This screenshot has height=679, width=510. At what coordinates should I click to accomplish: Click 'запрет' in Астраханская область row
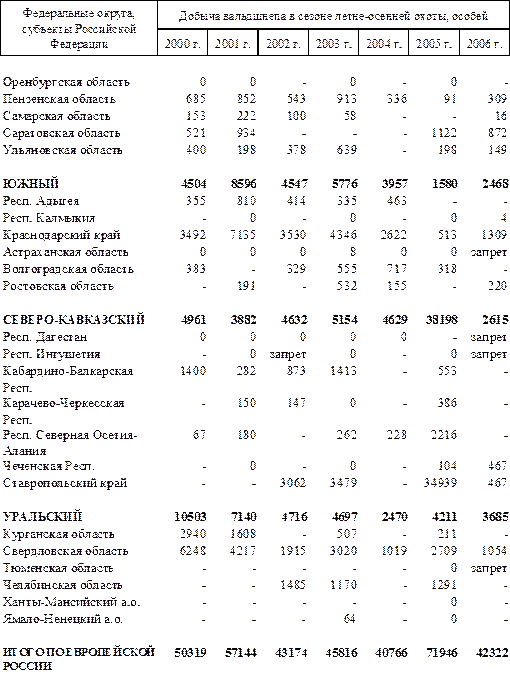(489, 252)
